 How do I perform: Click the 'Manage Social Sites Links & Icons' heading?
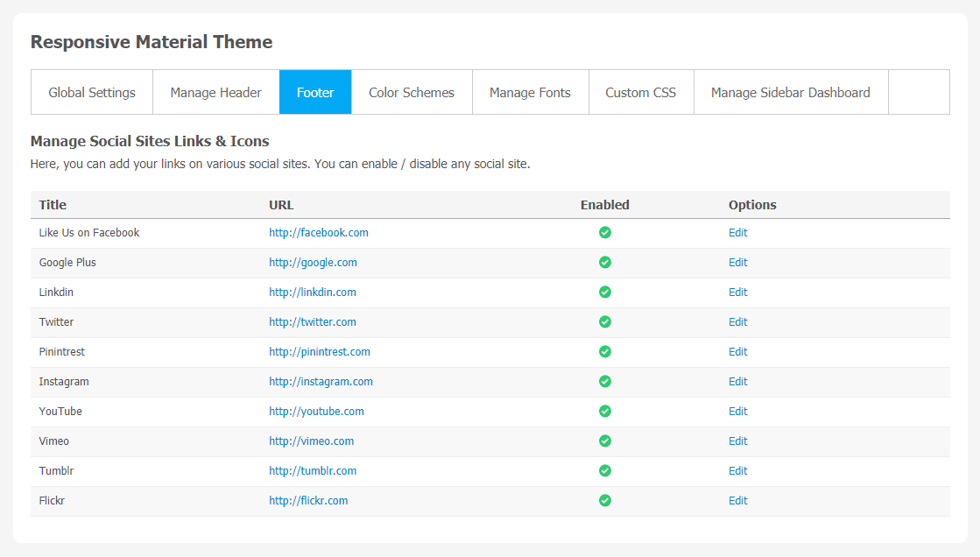pos(150,141)
